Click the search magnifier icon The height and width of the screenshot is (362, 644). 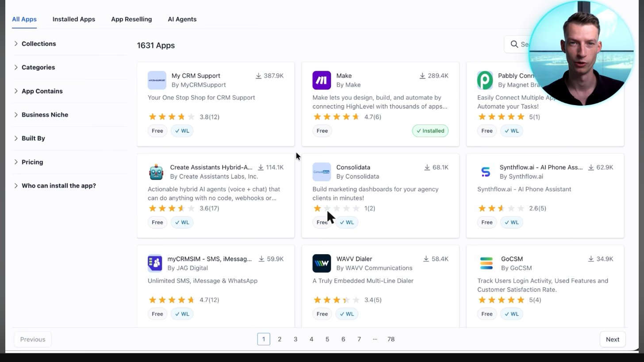click(514, 44)
